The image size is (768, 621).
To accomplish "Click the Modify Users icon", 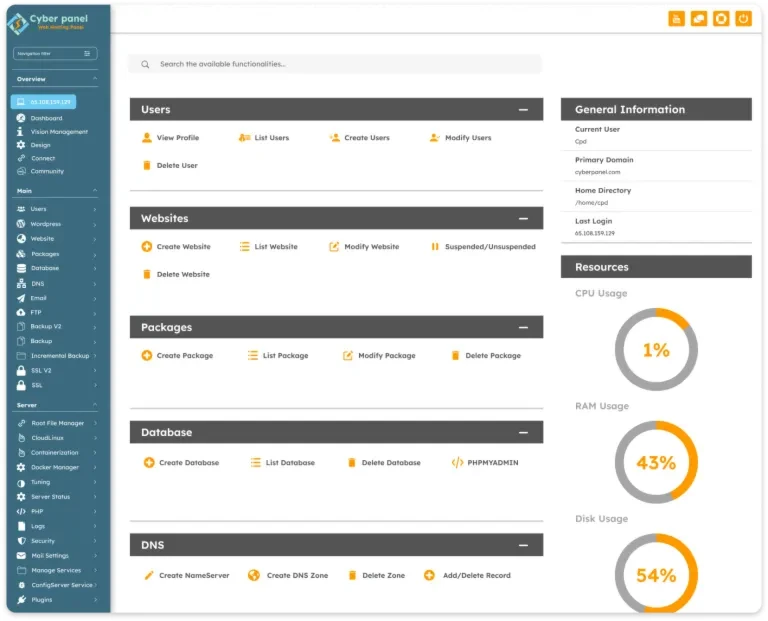I will [434, 138].
